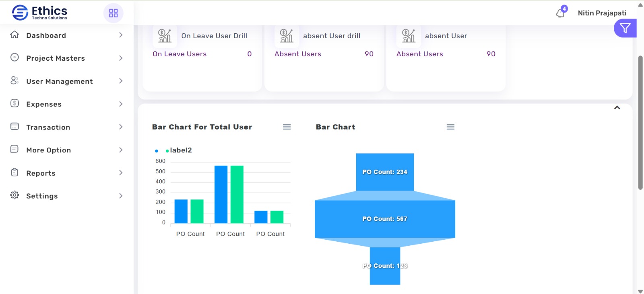
Task: Open hamburger menu for Bar Chart For Total User
Action: click(x=287, y=127)
